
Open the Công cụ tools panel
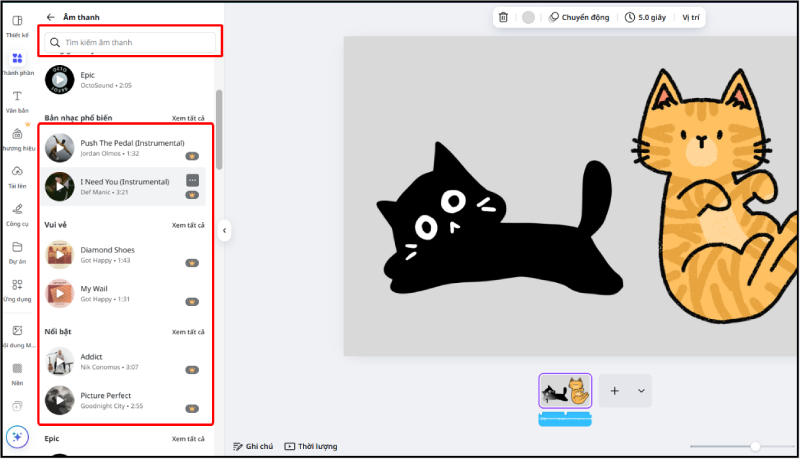(x=17, y=213)
